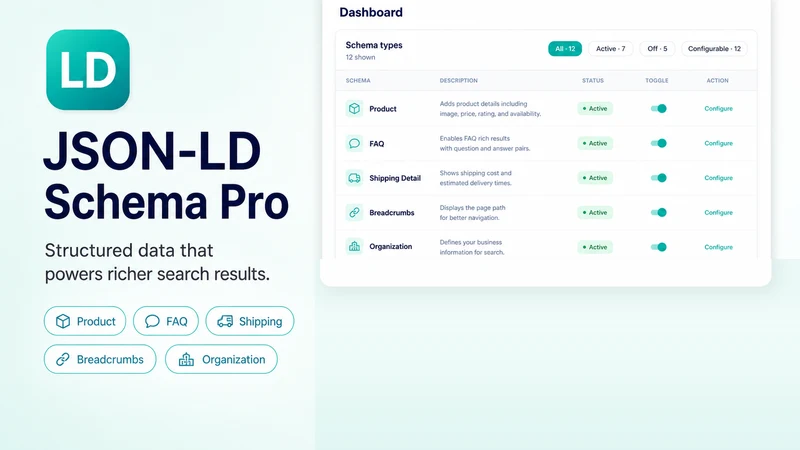Click the chat bubble icon in FAQ pill
800x450 pixels.
[x=152, y=321]
